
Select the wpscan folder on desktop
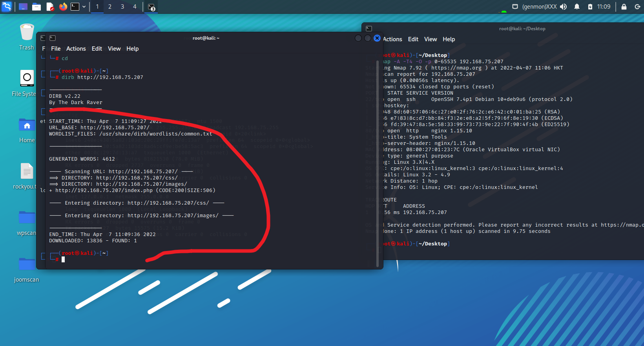click(26, 223)
